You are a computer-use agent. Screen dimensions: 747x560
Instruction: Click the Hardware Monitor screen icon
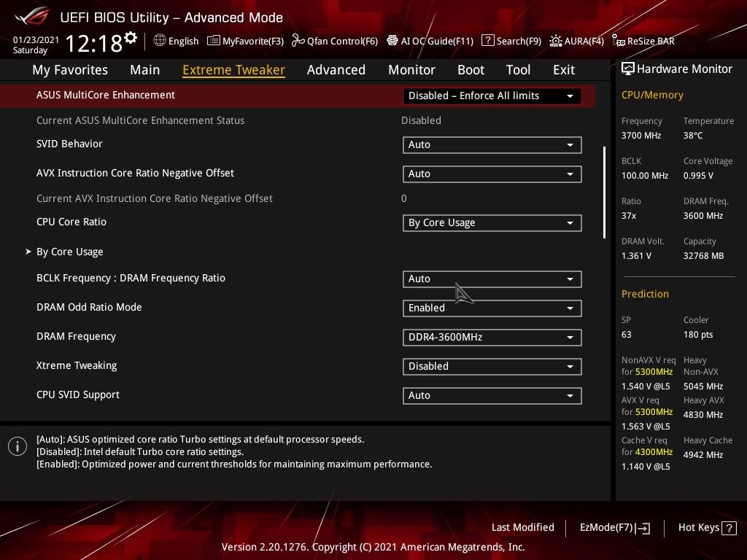tap(628, 69)
